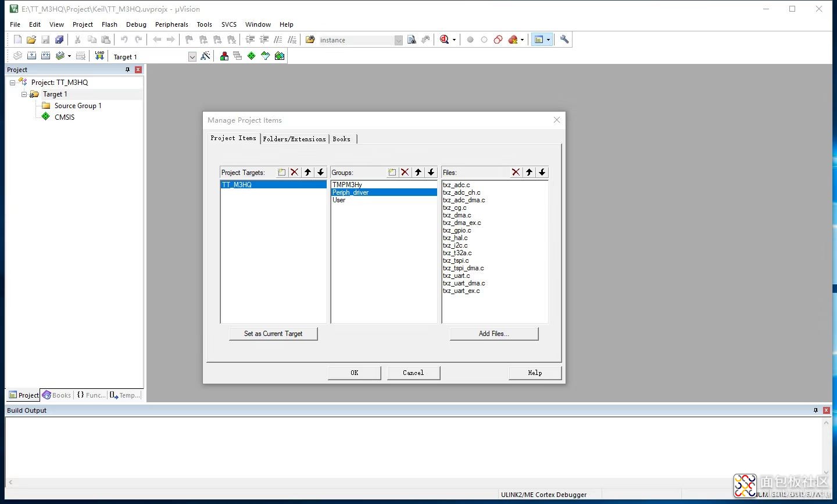837x504 pixels.
Task: Open the Target 1 selection dropdown
Action: click(192, 56)
